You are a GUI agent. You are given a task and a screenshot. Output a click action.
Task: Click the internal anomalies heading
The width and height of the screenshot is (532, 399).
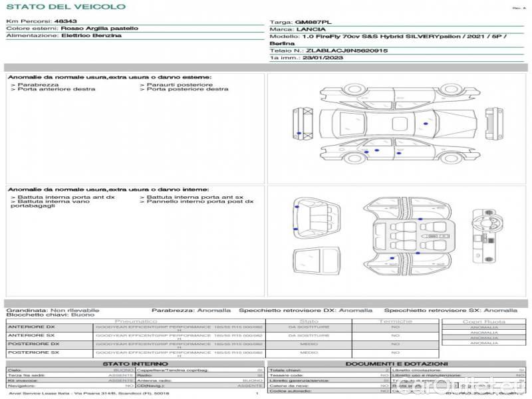[108, 190]
